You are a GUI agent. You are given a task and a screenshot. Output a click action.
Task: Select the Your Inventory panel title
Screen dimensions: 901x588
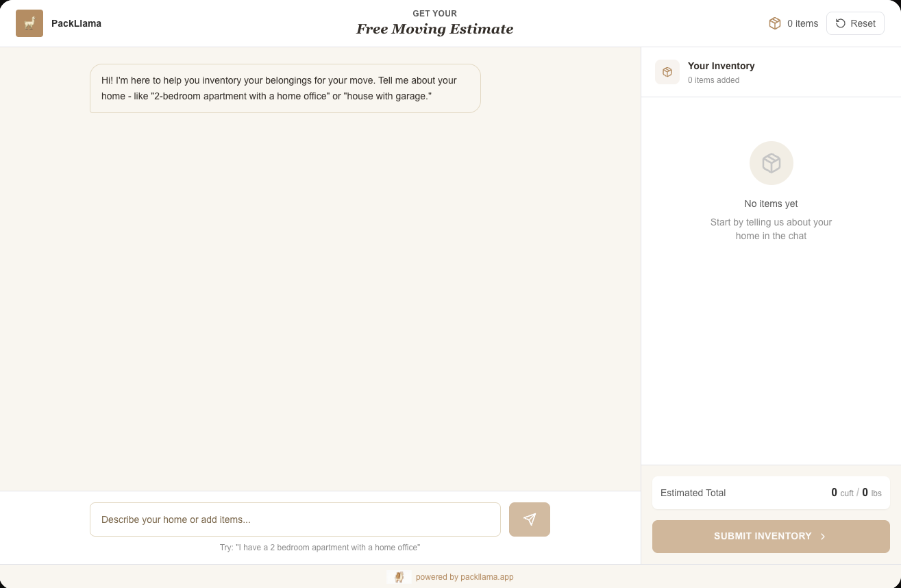(721, 66)
